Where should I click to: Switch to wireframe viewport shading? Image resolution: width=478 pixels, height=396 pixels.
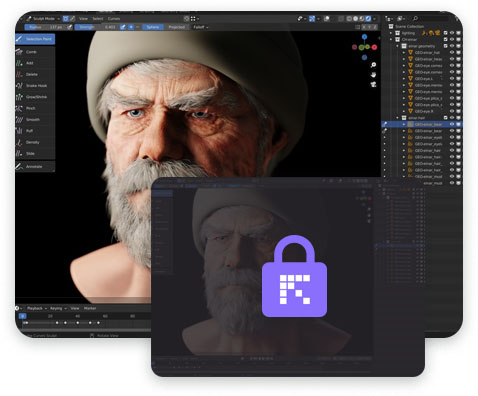(349, 19)
